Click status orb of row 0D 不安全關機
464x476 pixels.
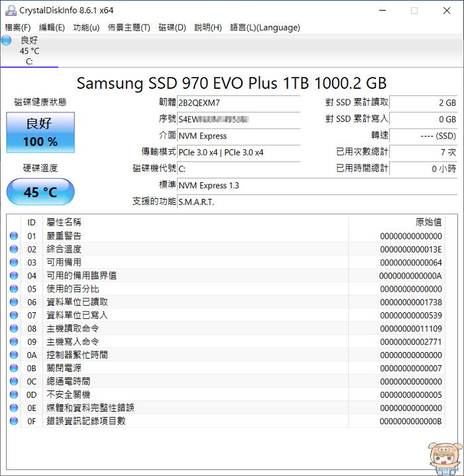[14, 394]
